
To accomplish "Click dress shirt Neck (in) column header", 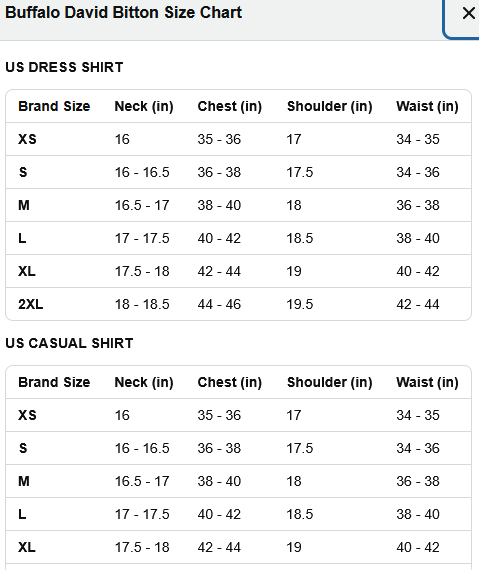I will tap(144, 106).
